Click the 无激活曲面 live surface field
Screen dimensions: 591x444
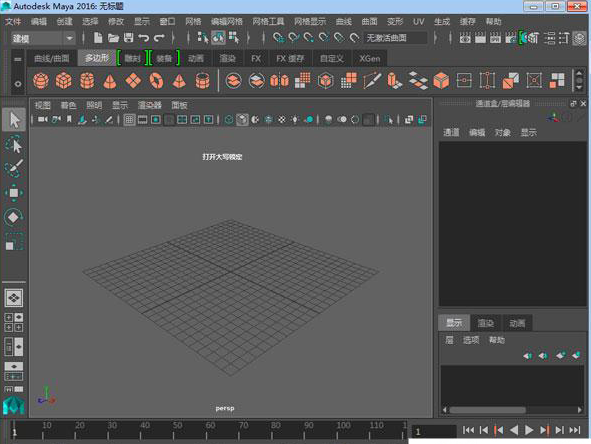[x=395, y=38]
